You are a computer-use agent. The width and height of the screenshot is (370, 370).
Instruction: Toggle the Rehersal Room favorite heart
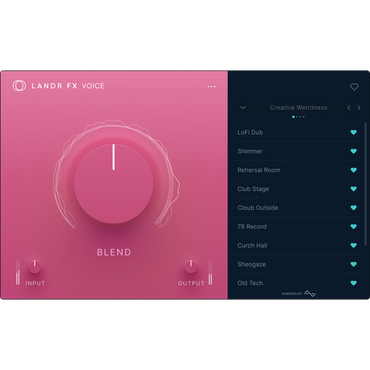click(x=354, y=170)
